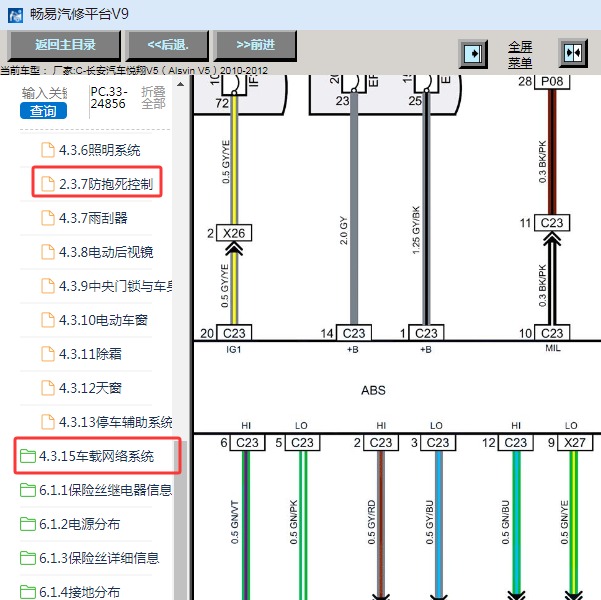
Task: Click connector box X27 in the diagram
Action: click(x=575, y=443)
